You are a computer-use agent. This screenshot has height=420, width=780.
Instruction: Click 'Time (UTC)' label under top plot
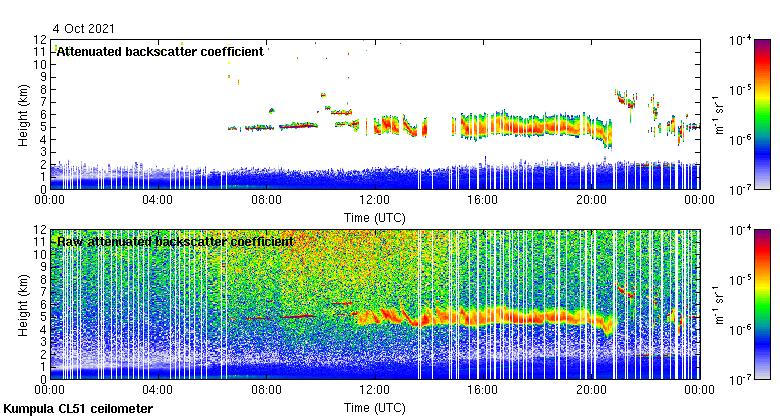(x=374, y=216)
